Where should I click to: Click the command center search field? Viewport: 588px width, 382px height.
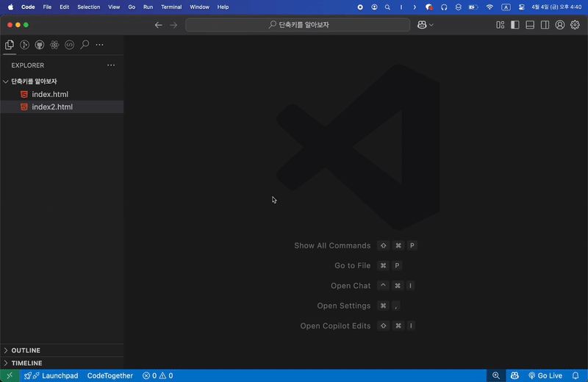(298, 25)
